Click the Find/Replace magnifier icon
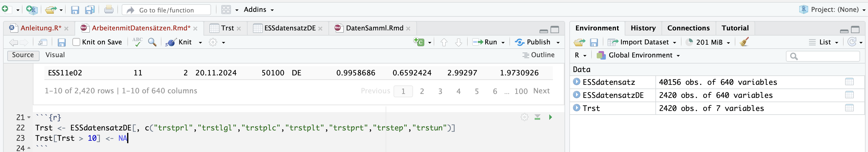The image size is (868, 152). (x=152, y=42)
